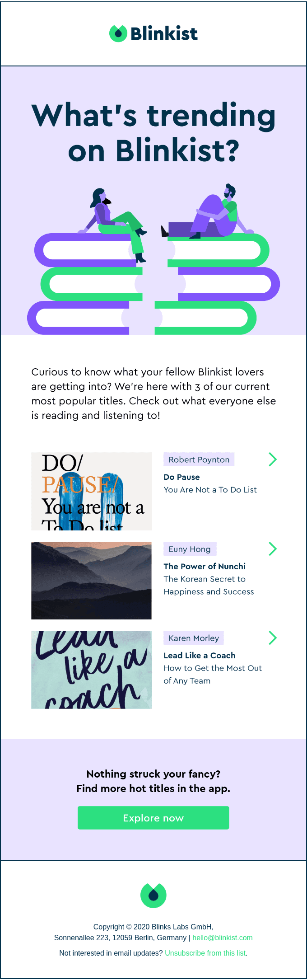Viewport: 307px width, 980px height.
Task: Click the Do Pause book cover
Action: (92, 491)
